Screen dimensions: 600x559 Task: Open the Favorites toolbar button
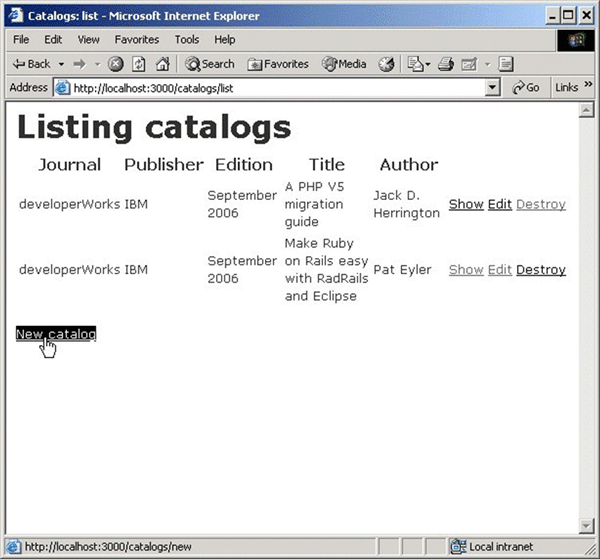(279, 64)
